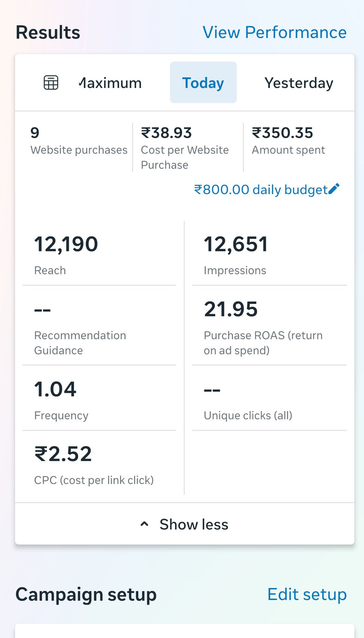364x638 pixels.
Task: Tap the Recommendation Guidance tile
Action: tap(99, 327)
